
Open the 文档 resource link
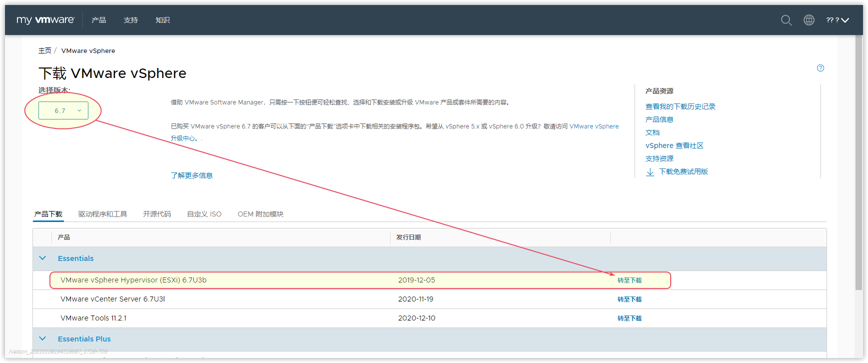pos(652,132)
